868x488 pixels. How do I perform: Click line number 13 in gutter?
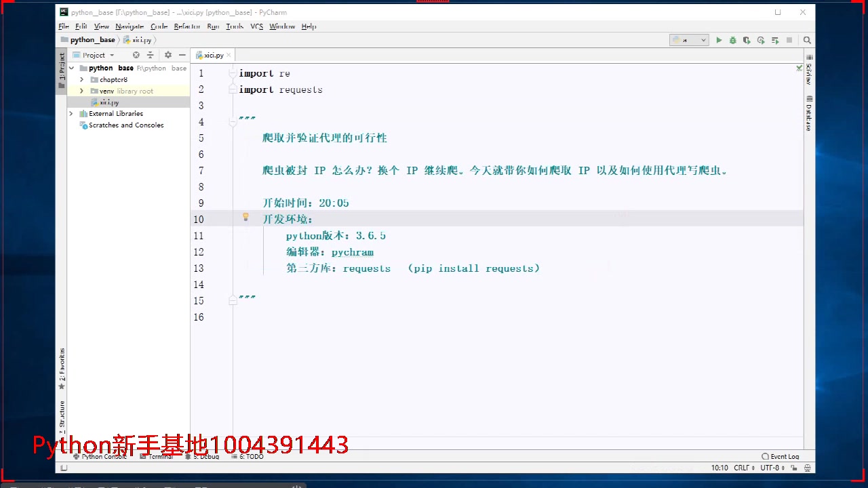coord(198,268)
